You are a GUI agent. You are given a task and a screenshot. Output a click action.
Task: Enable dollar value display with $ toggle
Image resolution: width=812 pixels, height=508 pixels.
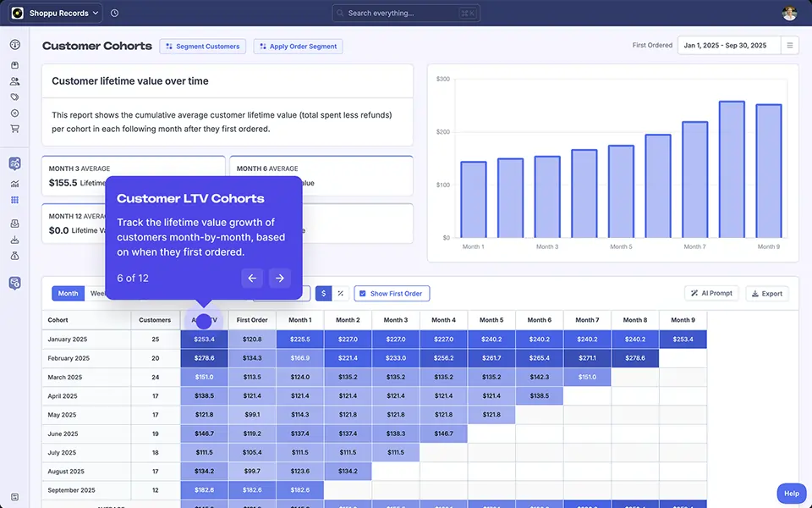click(x=324, y=294)
